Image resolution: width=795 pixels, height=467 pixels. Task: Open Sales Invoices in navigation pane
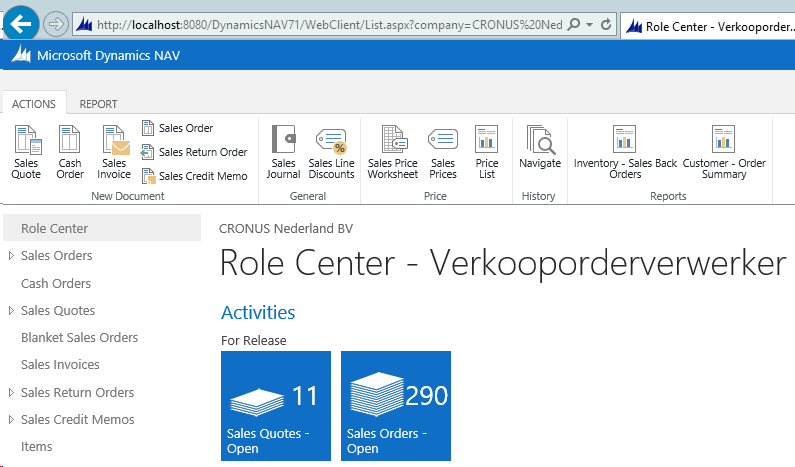click(60, 365)
